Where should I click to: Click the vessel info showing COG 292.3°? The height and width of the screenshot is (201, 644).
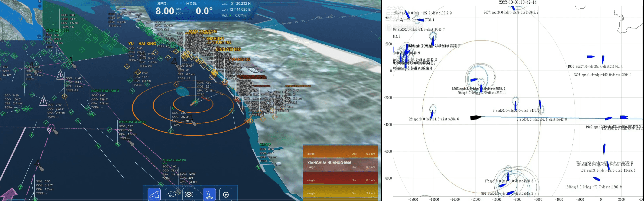(180, 119)
